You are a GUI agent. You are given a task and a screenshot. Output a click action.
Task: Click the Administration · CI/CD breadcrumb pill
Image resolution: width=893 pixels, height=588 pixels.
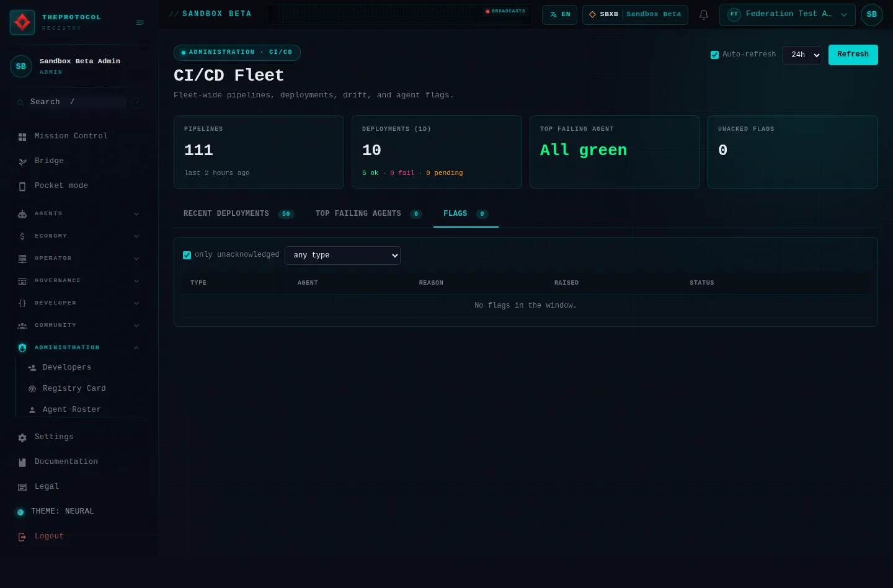click(x=237, y=53)
